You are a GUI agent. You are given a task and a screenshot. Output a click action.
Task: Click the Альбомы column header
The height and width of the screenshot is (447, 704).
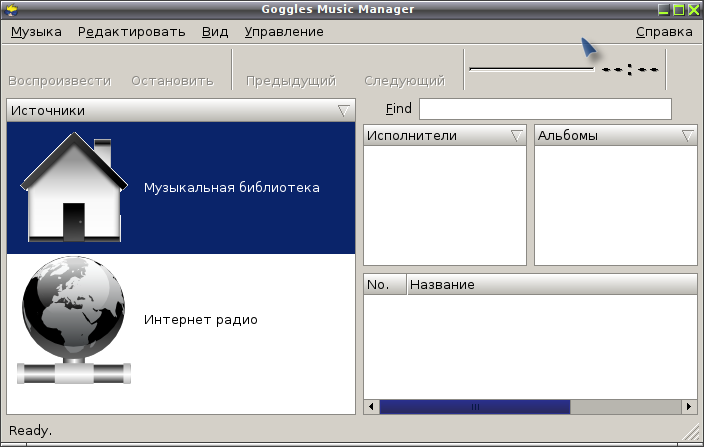coord(616,136)
